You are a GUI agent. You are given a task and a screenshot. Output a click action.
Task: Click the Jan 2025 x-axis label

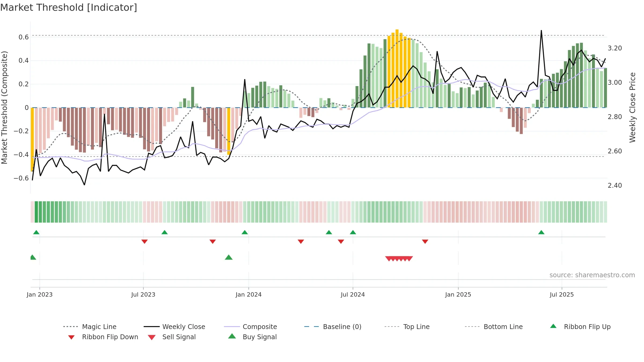coord(458,294)
